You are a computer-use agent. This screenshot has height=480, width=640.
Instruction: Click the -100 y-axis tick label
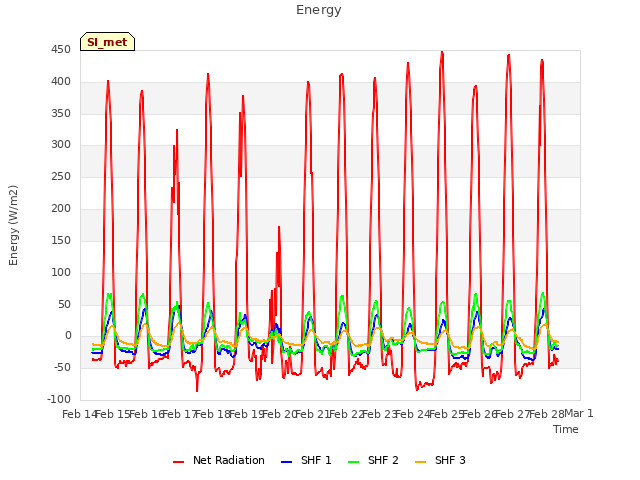(x=59, y=399)
